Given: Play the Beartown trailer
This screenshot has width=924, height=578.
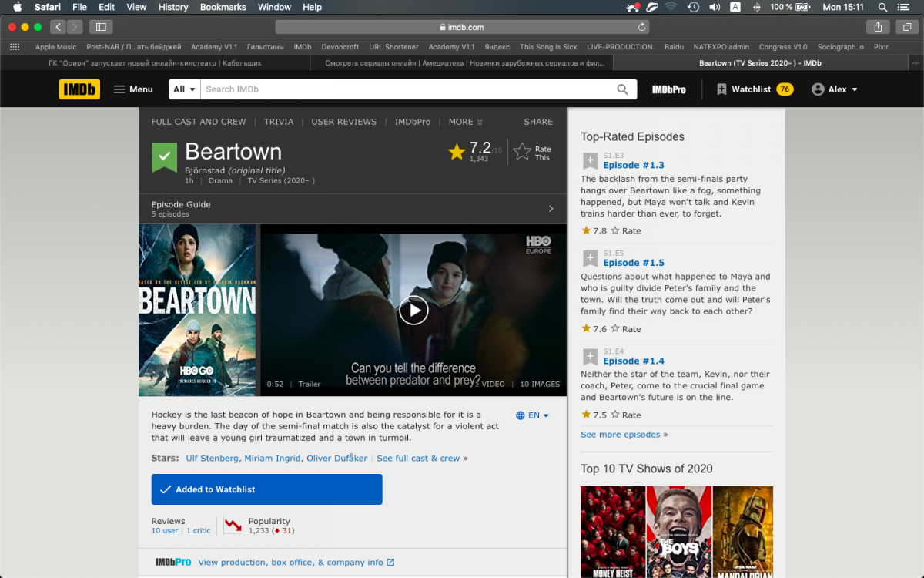Looking at the screenshot, I should [413, 310].
